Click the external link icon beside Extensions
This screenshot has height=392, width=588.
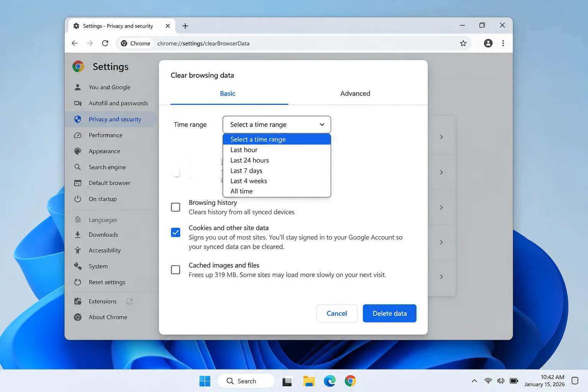(x=129, y=301)
